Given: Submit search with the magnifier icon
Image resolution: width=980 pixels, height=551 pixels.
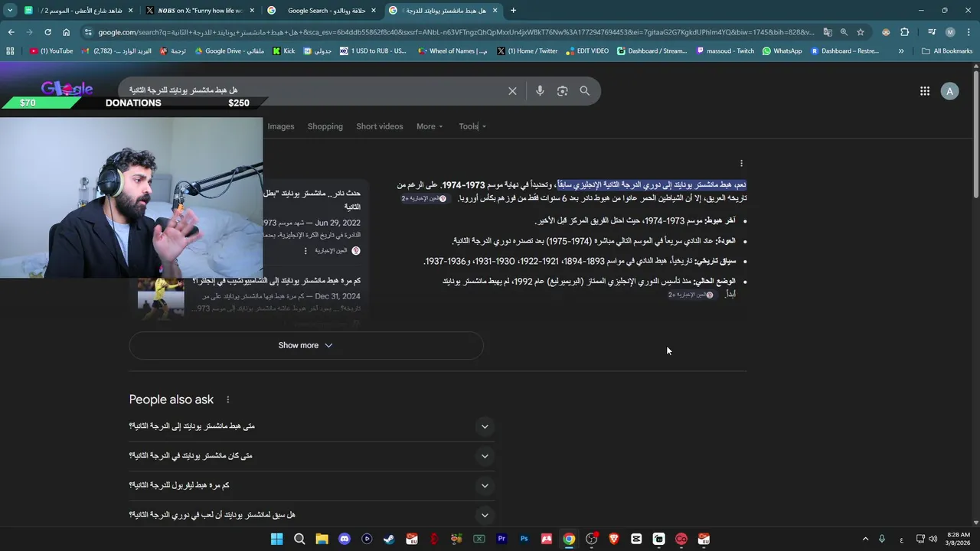Looking at the screenshot, I should tap(585, 91).
